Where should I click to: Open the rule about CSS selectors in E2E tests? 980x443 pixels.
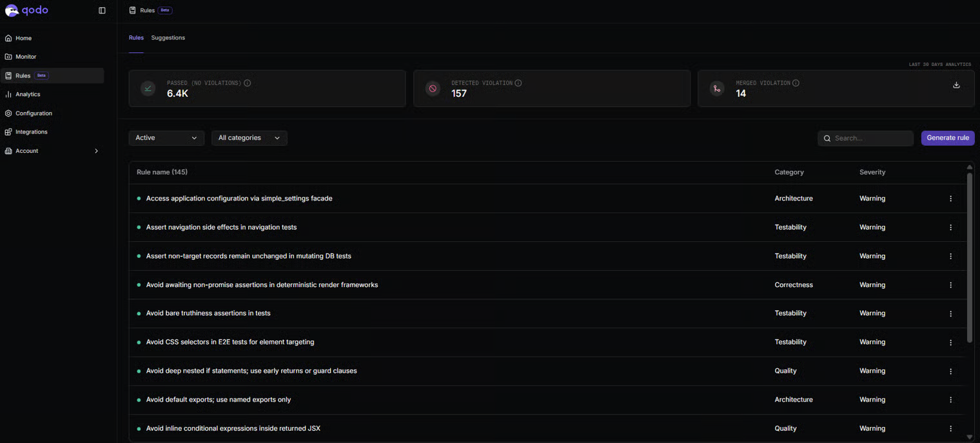[x=230, y=342]
